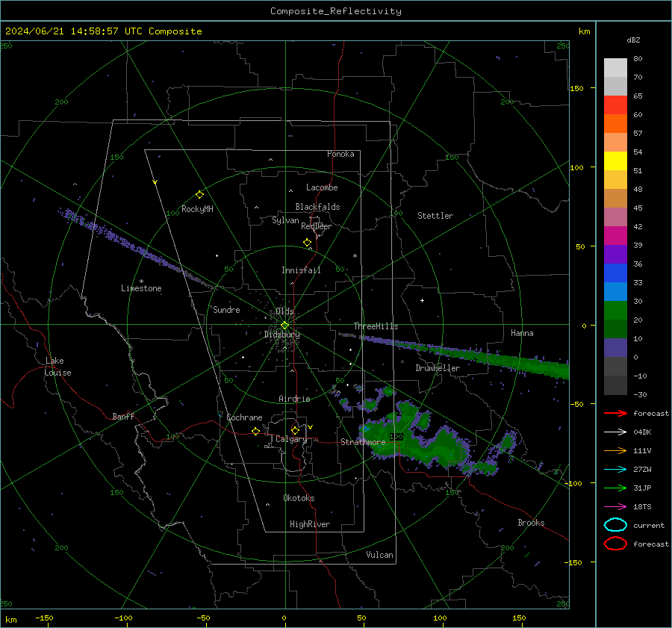672x628 pixels.
Task: Click the slate purple 0-10 dBZ swatch
Action: pyautogui.click(x=615, y=348)
